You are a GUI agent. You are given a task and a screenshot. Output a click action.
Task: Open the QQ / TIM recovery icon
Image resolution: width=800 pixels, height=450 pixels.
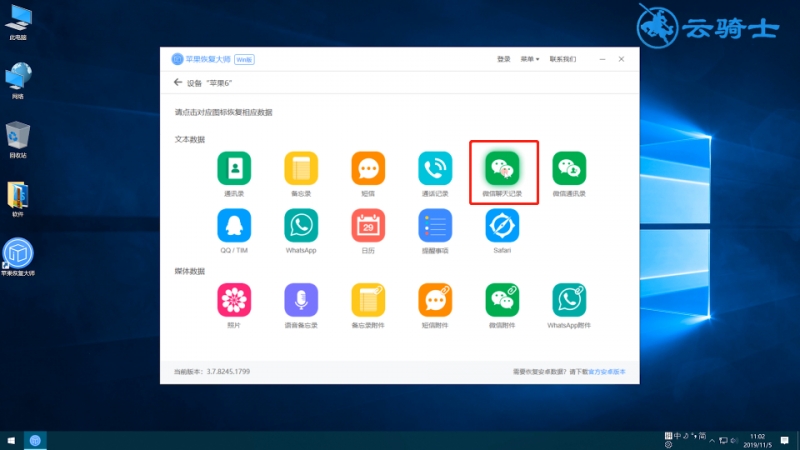pos(234,226)
